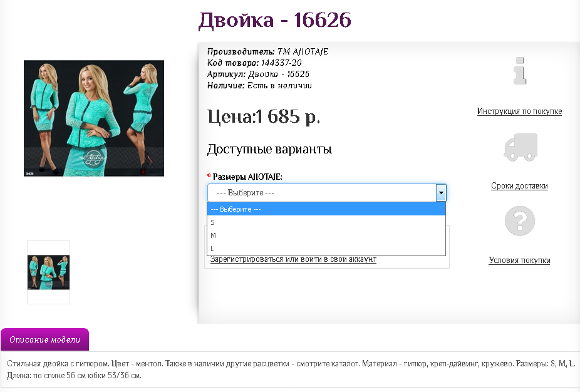Click the "Инструкция по покупке" link
This screenshot has width=580, height=392.
tap(519, 111)
